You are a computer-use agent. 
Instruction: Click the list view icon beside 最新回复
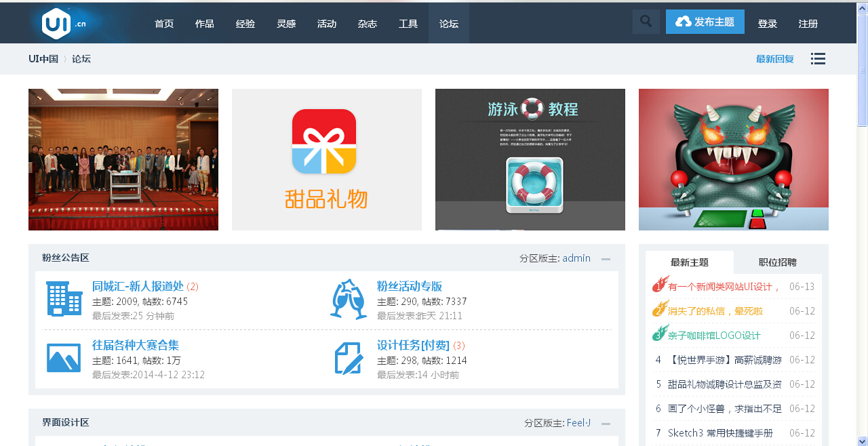point(818,59)
